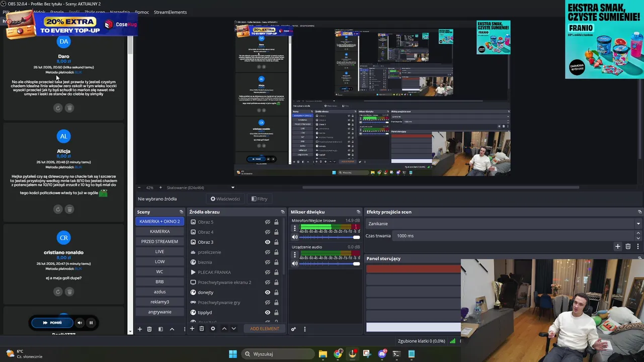Viewport: 644px width, 362px height.
Task: Decrease Czas trwania duration with down arrow
Action: (638, 238)
